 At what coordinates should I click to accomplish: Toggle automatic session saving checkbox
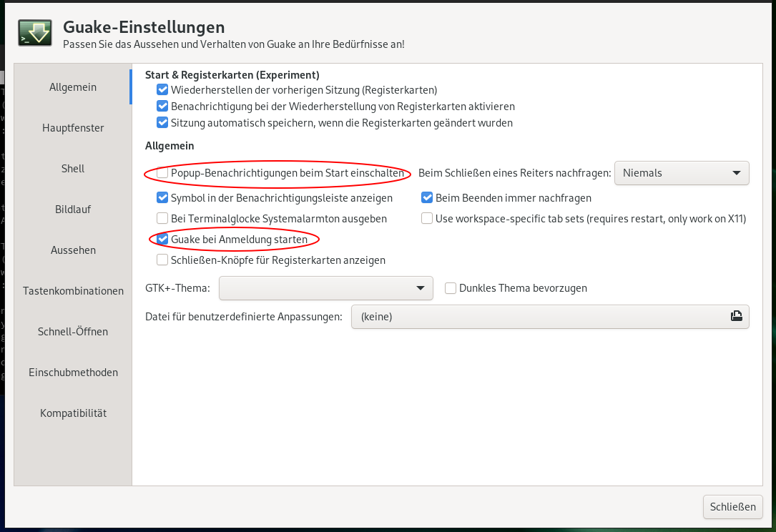(x=162, y=123)
